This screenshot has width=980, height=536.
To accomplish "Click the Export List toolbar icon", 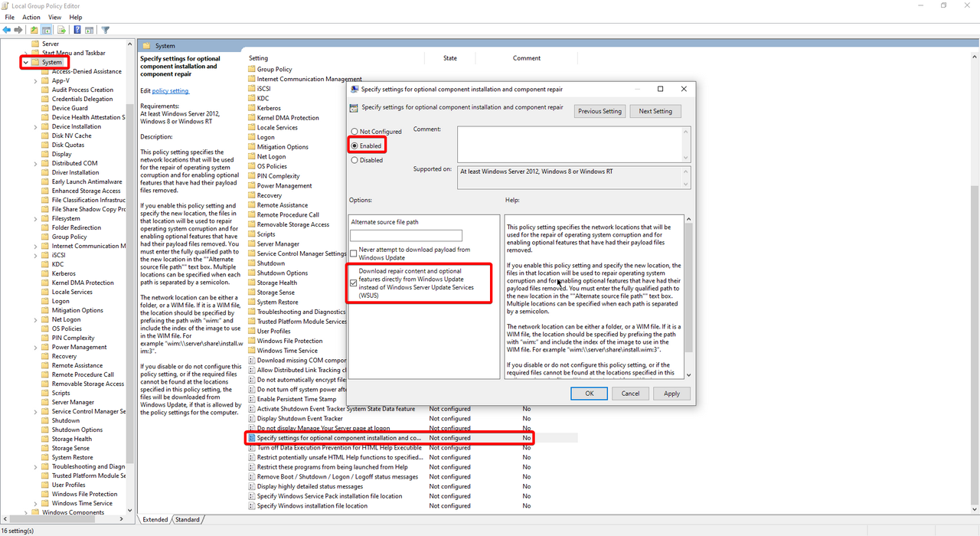I will (x=60, y=30).
